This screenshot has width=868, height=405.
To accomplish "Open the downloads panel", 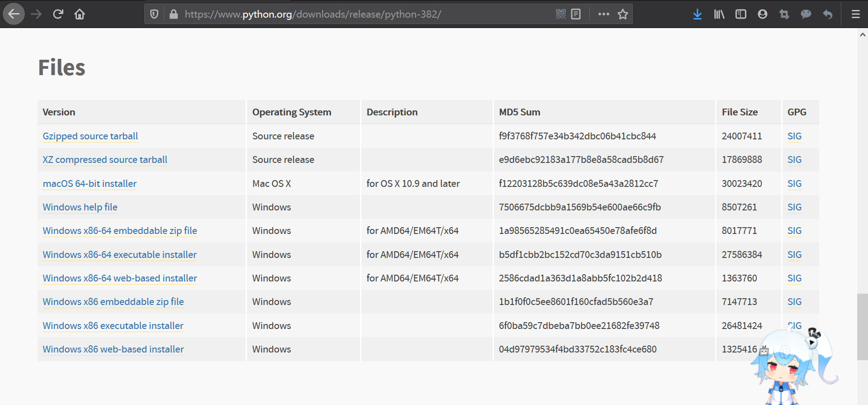I will click(697, 14).
